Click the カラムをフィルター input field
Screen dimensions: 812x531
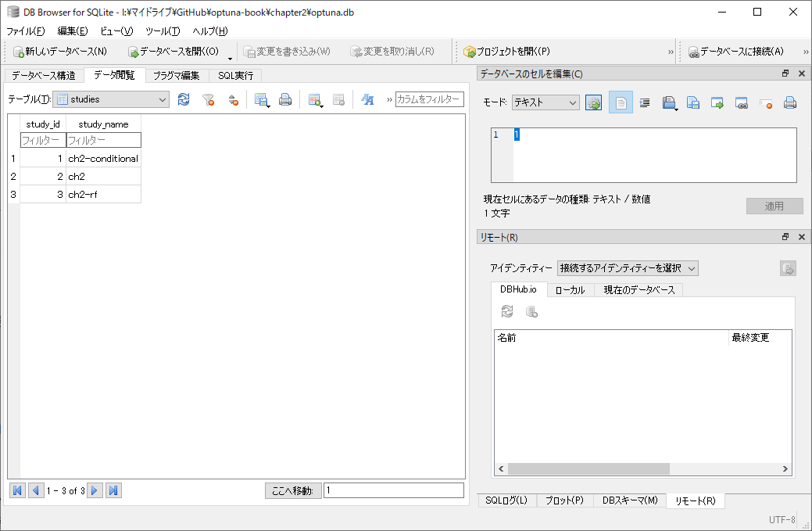pos(428,100)
